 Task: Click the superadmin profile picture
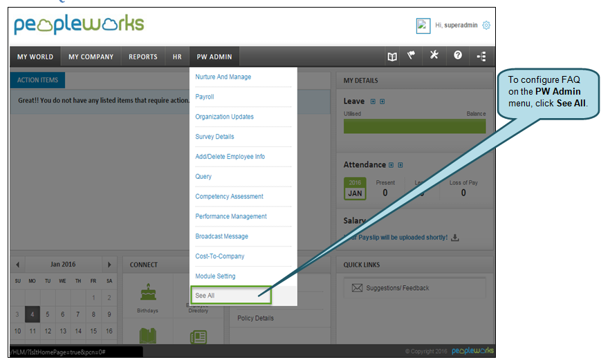point(423,26)
